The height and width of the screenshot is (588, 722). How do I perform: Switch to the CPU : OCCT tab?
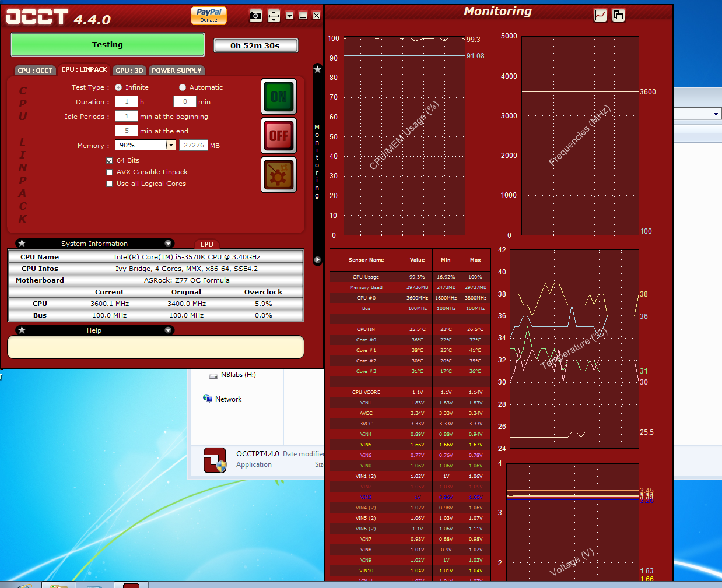coord(35,71)
